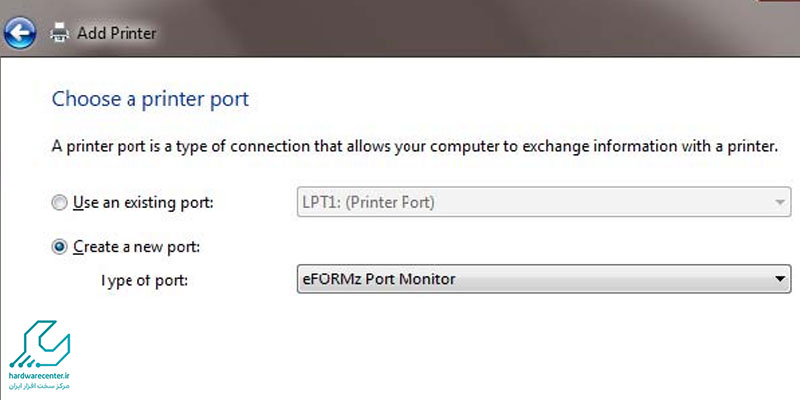Click the Create a new port label text
This screenshot has height=400, width=800.
[x=137, y=247]
